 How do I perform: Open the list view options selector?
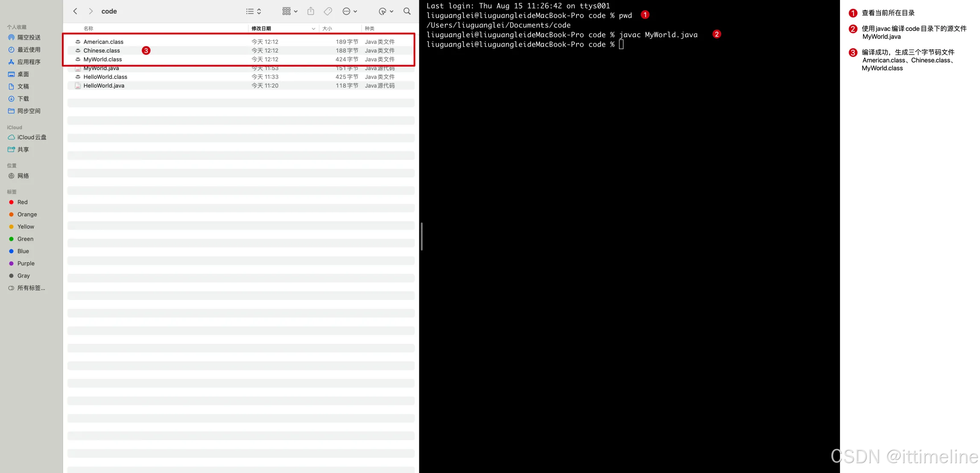coord(254,12)
